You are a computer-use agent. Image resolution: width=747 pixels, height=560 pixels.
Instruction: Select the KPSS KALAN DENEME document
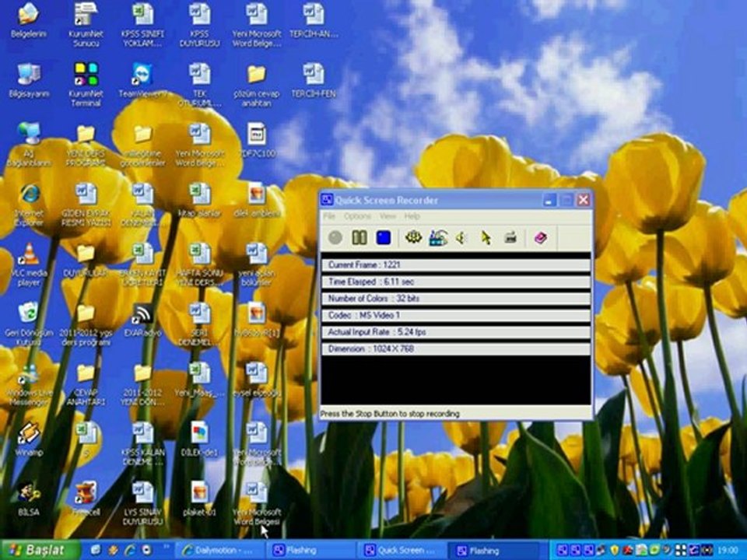[x=142, y=445]
